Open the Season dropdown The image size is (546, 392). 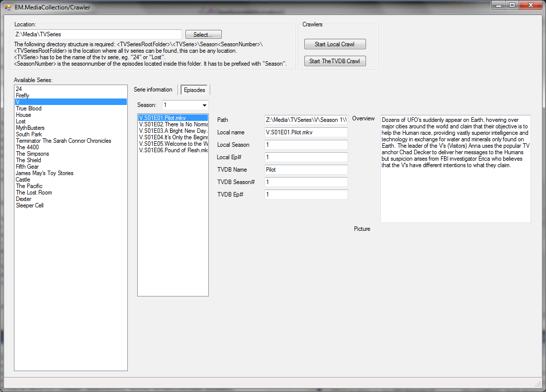click(204, 105)
